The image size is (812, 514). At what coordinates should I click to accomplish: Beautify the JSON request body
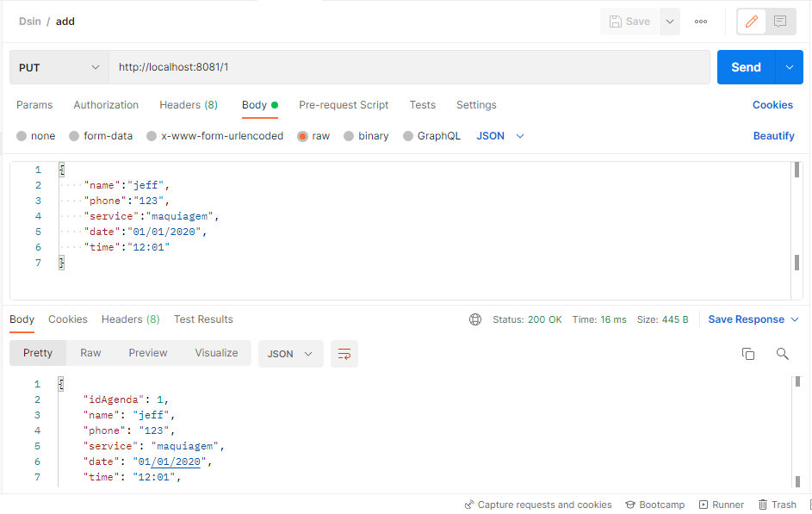(x=772, y=135)
